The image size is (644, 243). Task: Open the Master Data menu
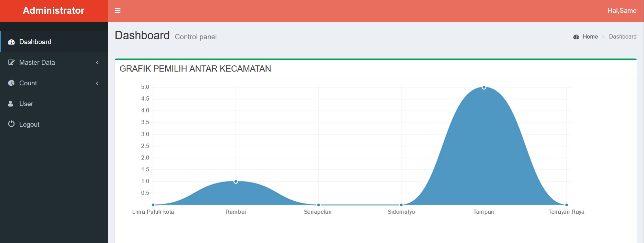(37, 62)
